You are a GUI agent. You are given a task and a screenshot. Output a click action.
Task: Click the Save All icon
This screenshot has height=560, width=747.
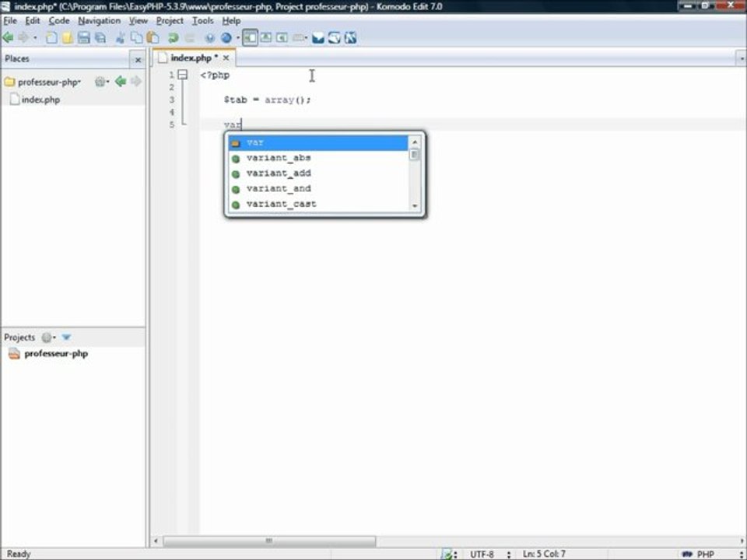coord(100,37)
